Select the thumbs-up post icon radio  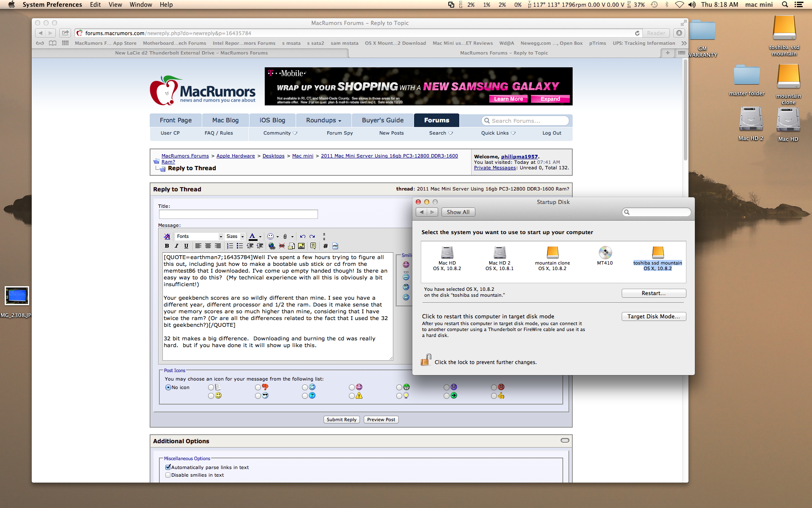[x=494, y=396]
